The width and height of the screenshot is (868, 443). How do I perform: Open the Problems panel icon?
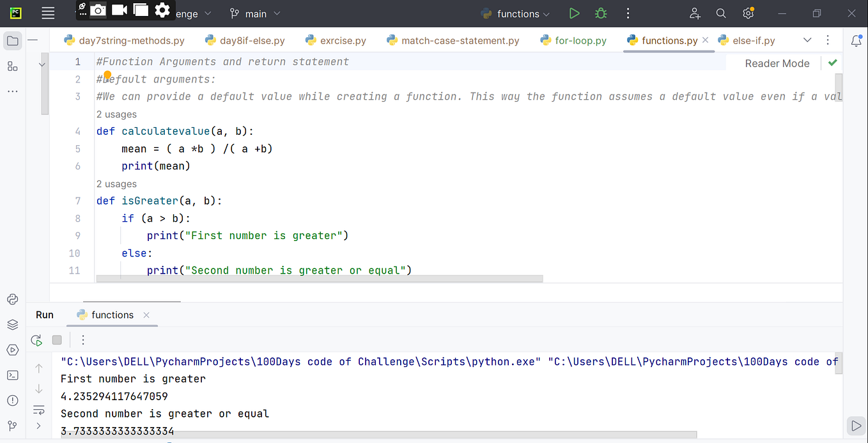pos(12,401)
